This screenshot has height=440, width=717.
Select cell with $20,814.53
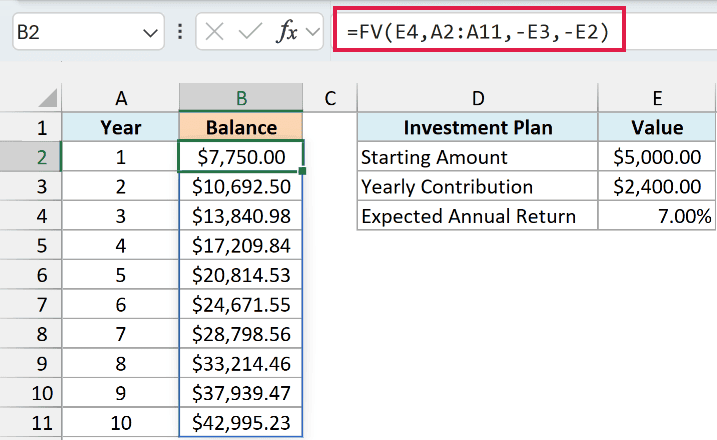pos(241,275)
